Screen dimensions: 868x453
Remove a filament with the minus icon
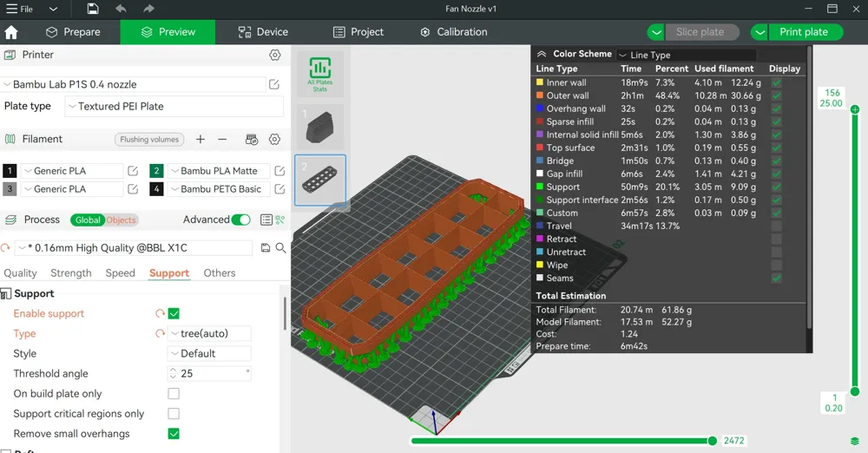pos(222,140)
